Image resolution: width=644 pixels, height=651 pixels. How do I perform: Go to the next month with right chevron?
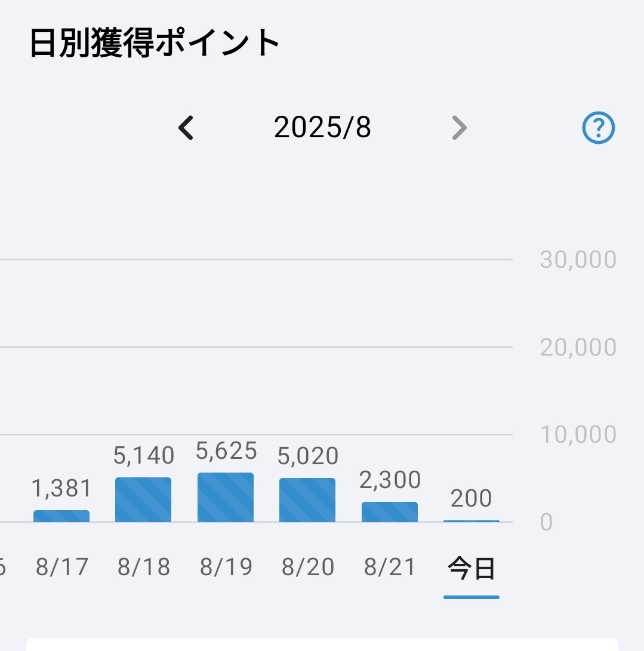coord(458,128)
